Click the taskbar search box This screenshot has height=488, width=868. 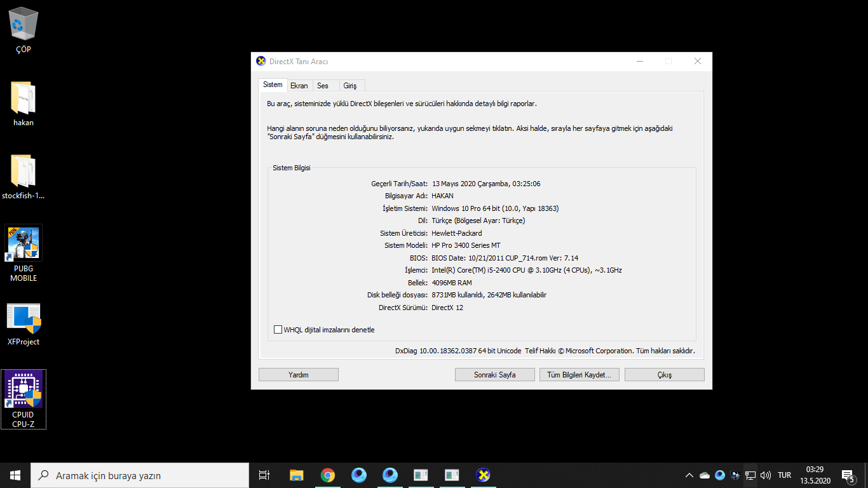click(x=140, y=475)
